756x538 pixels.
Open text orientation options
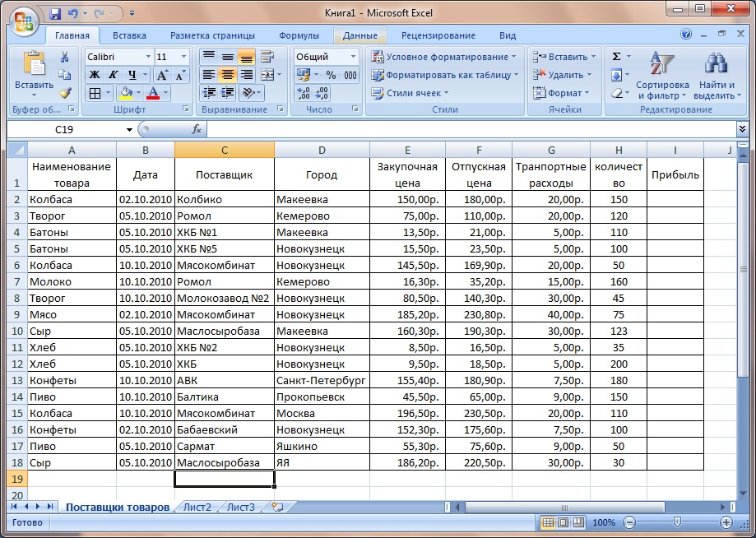(x=250, y=93)
